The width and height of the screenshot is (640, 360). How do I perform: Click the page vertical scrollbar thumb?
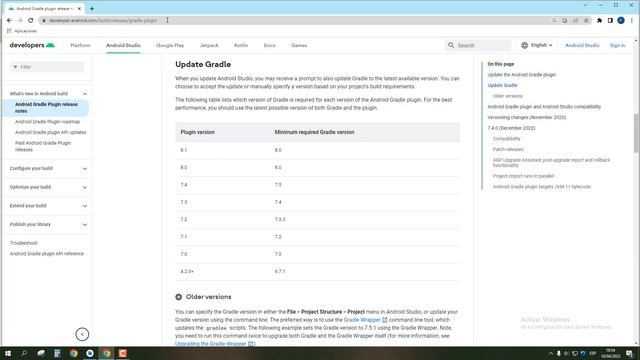click(636, 133)
